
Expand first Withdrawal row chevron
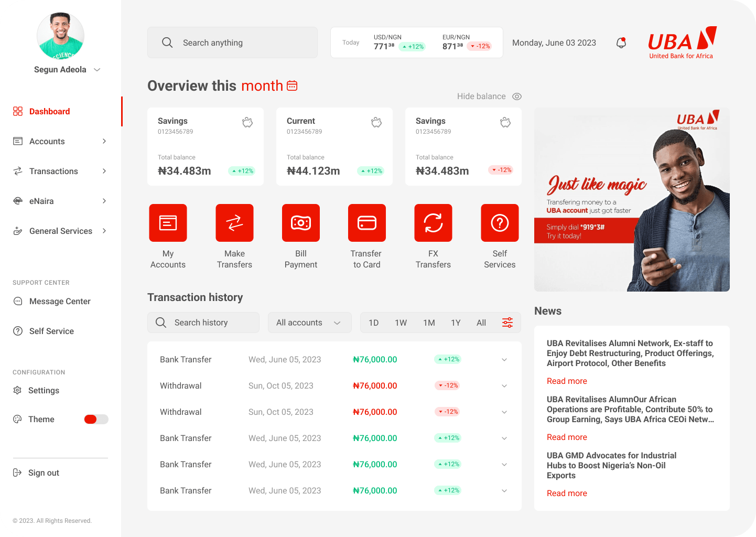[504, 386]
